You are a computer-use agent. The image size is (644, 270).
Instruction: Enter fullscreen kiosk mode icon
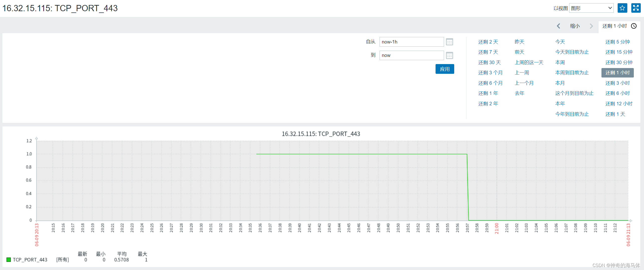tap(636, 8)
